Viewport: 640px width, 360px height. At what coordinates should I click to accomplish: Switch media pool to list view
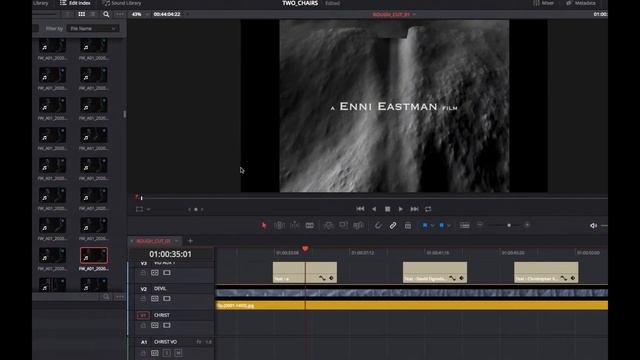93,14
